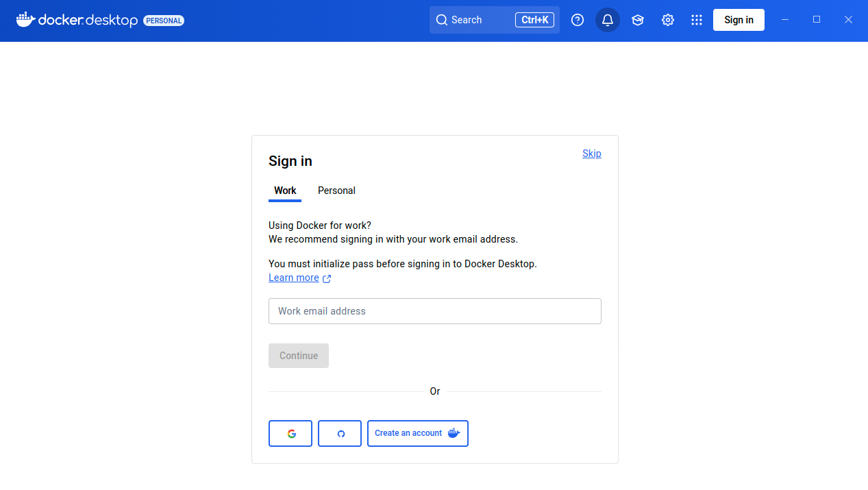Click the Docker Desktop whale logo

pyautogui.click(x=25, y=20)
